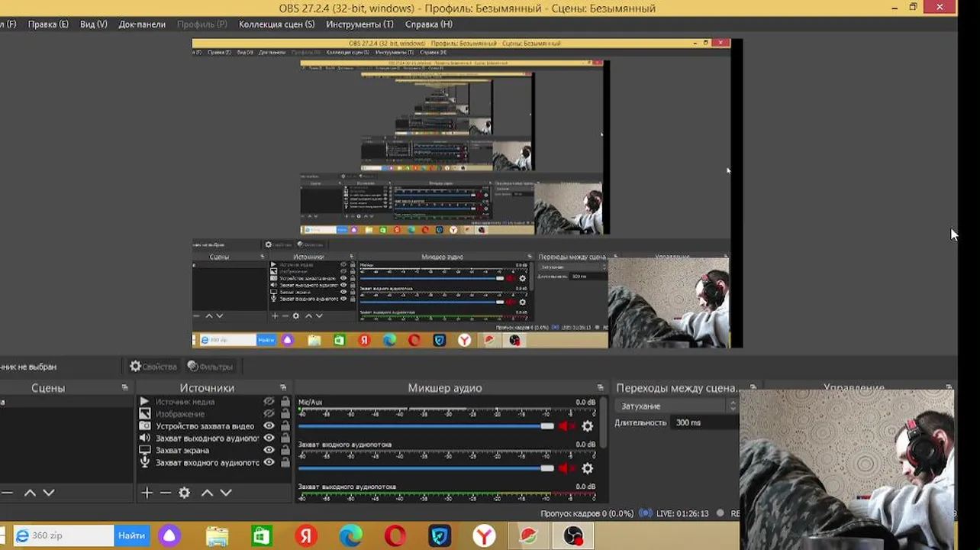Move source down in Источники list
The height and width of the screenshot is (550, 980).
coord(225,493)
